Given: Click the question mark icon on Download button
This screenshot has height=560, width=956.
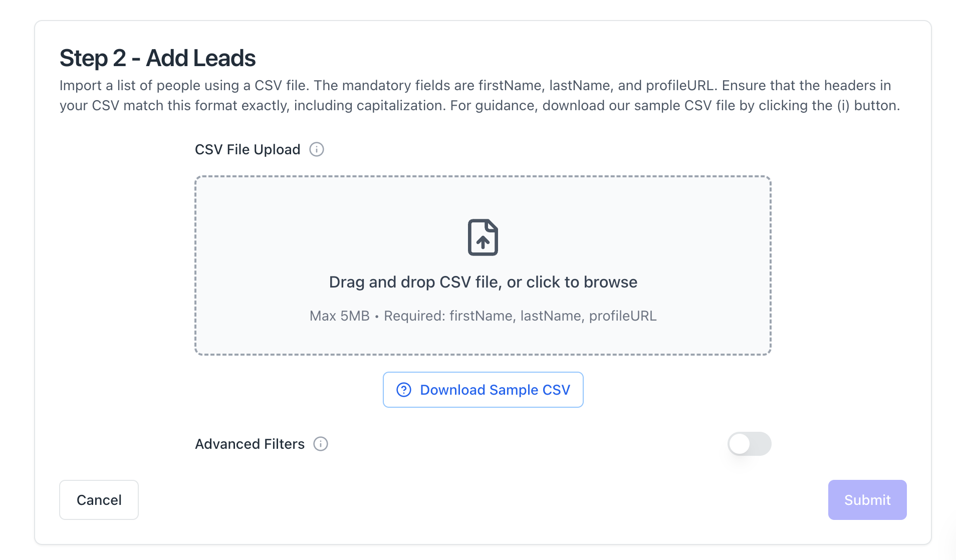Looking at the screenshot, I should [403, 390].
